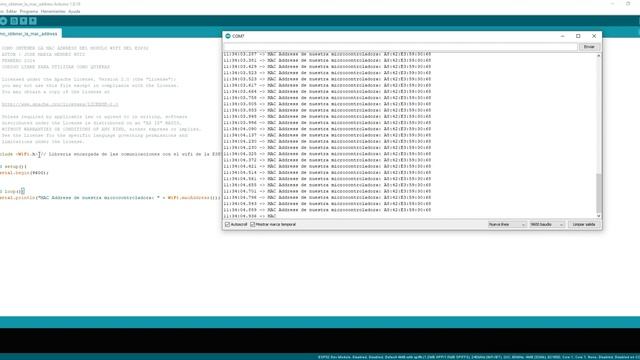Click the include WiFi.h code line
Viewport: 640px width, 360px height.
click(x=110, y=154)
